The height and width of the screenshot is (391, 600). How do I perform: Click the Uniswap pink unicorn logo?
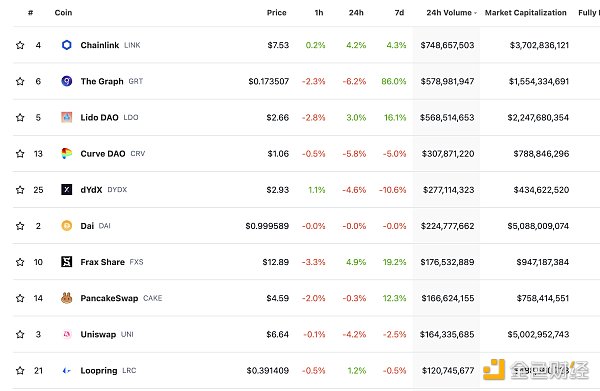click(x=67, y=334)
